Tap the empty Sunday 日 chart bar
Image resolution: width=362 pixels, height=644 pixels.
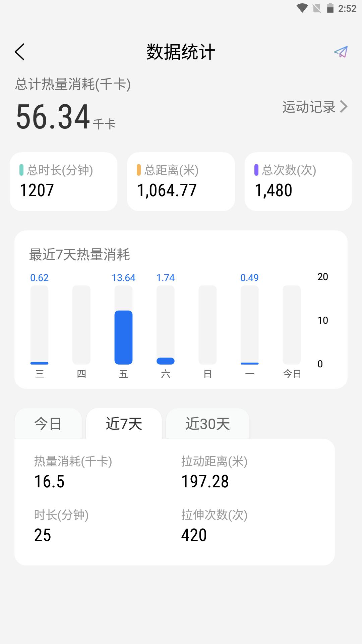(207, 325)
